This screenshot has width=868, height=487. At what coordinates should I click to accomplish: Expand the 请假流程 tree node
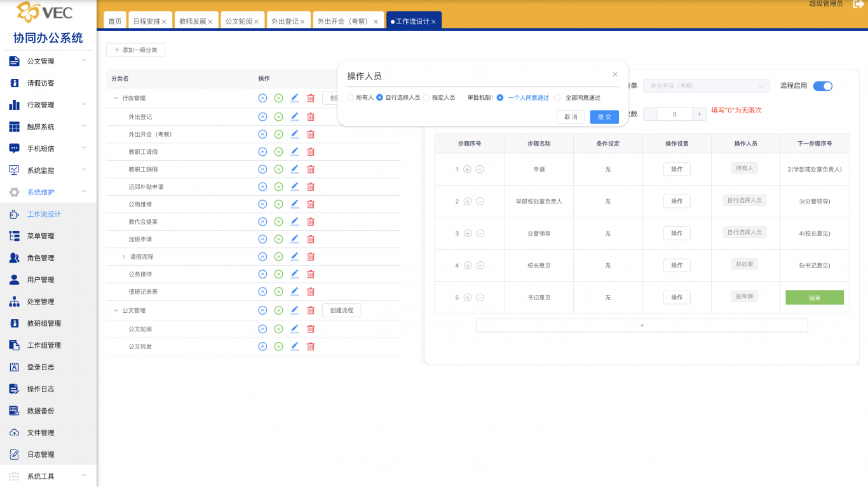(124, 257)
